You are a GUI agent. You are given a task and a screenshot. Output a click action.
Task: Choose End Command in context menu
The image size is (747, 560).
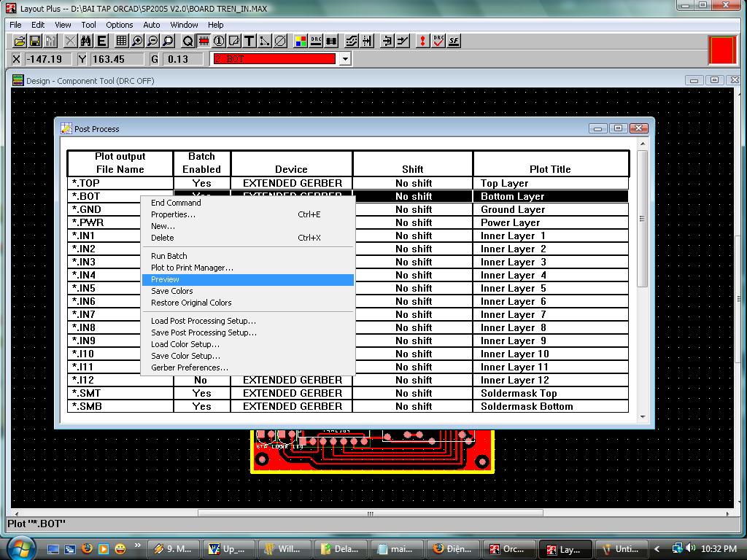[x=248, y=203]
